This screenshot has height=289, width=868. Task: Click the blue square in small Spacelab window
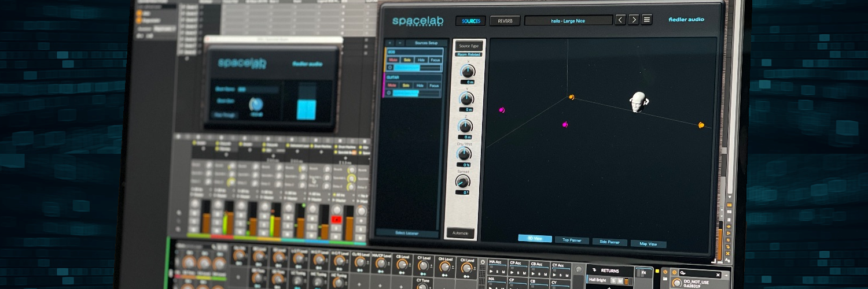(x=306, y=109)
